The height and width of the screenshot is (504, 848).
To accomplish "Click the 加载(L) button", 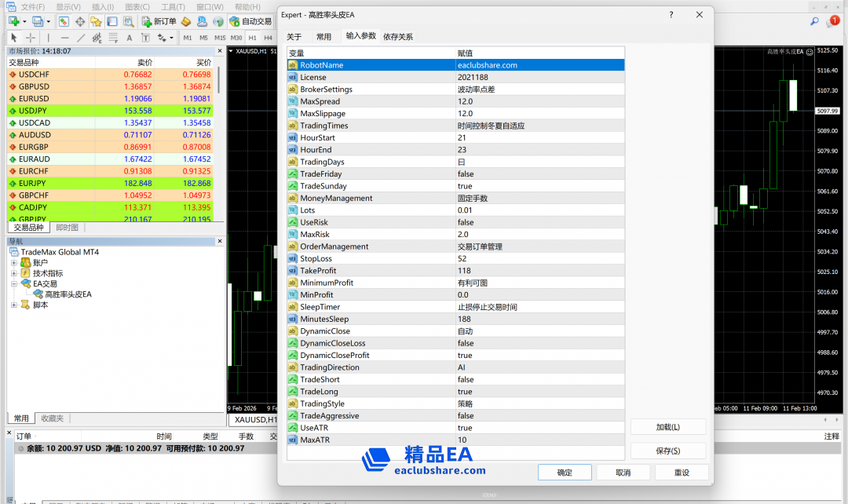I will point(667,427).
